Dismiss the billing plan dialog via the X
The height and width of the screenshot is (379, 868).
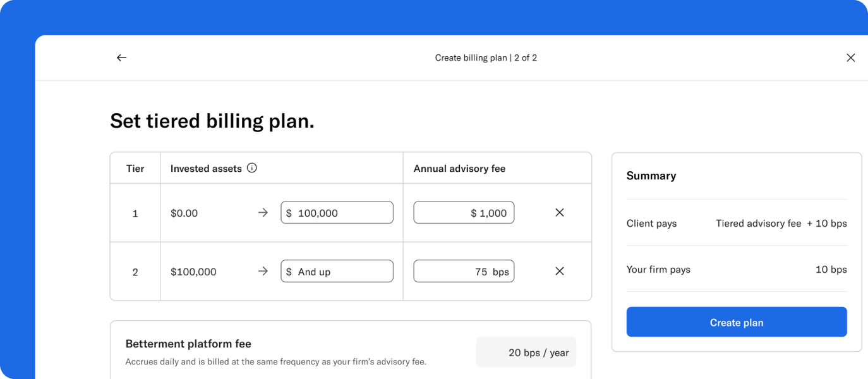click(850, 57)
